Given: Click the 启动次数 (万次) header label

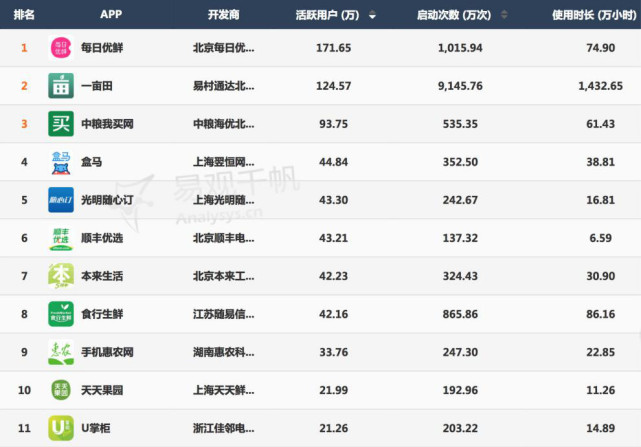Looking at the screenshot, I should click(x=454, y=15).
